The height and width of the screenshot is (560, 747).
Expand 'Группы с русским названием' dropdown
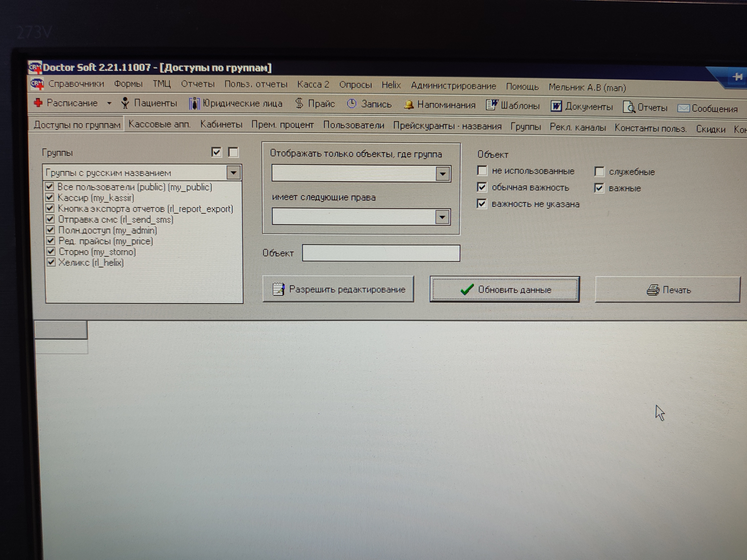click(x=233, y=173)
